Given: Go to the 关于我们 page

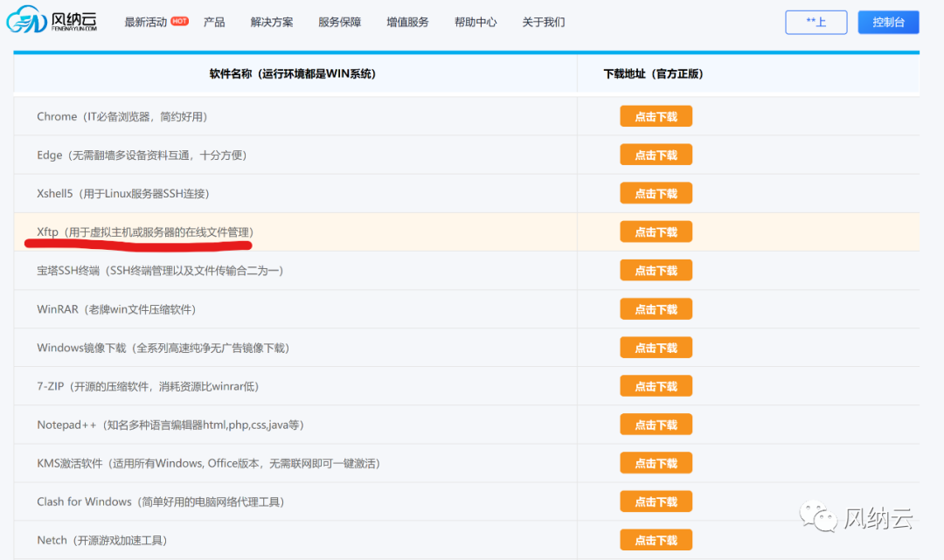Looking at the screenshot, I should tap(544, 22).
